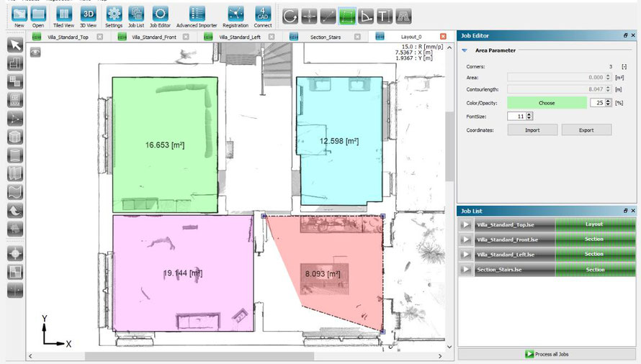Screen dimensions: 641x364
Task: Switch to the Villa_Standard_Left tab
Action: pos(240,37)
